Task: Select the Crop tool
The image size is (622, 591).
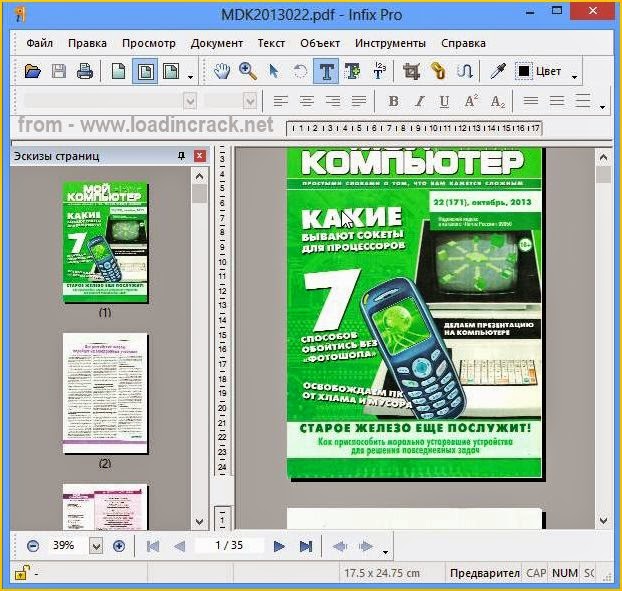Action: tap(411, 71)
